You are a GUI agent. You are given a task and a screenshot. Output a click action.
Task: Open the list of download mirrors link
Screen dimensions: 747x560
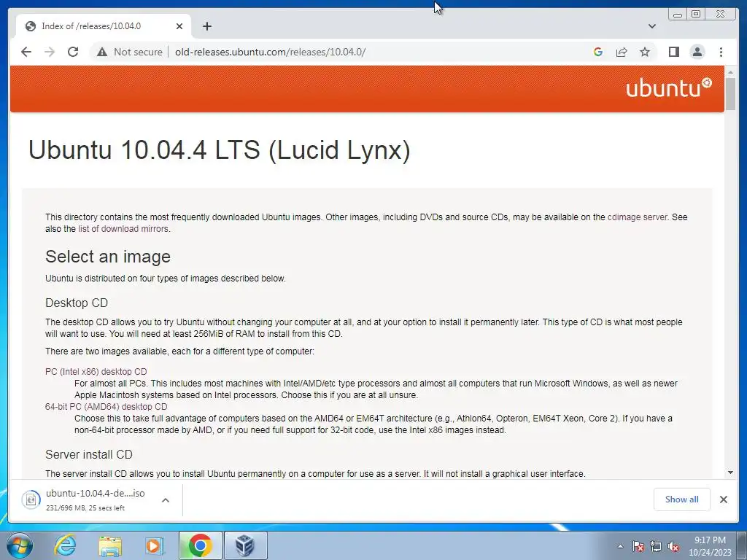(x=123, y=229)
